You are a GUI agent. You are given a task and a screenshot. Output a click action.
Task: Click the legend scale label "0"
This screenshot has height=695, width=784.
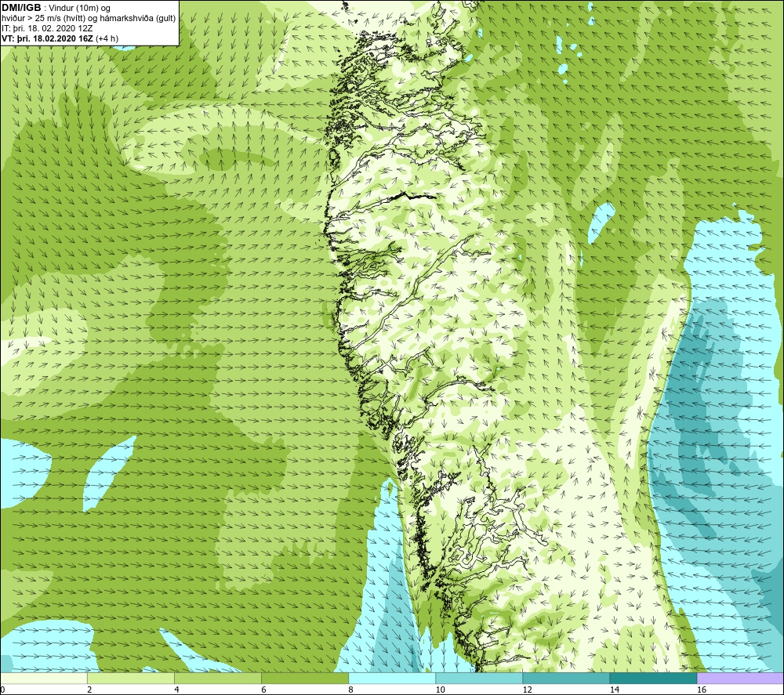[2, 690]
